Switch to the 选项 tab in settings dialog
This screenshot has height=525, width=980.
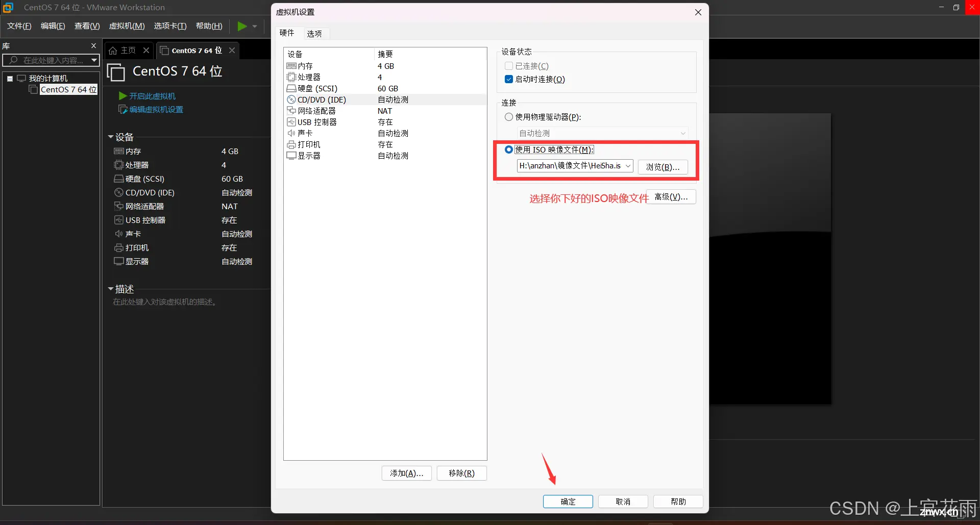(x=314, y=34)
